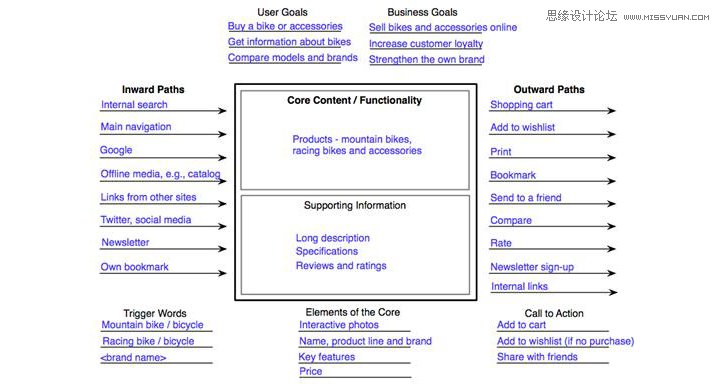The height and width of the screenshot is (388, 720).
Task: Open the 'Buy a bike or accessories' link
Action: coord(285,26)
